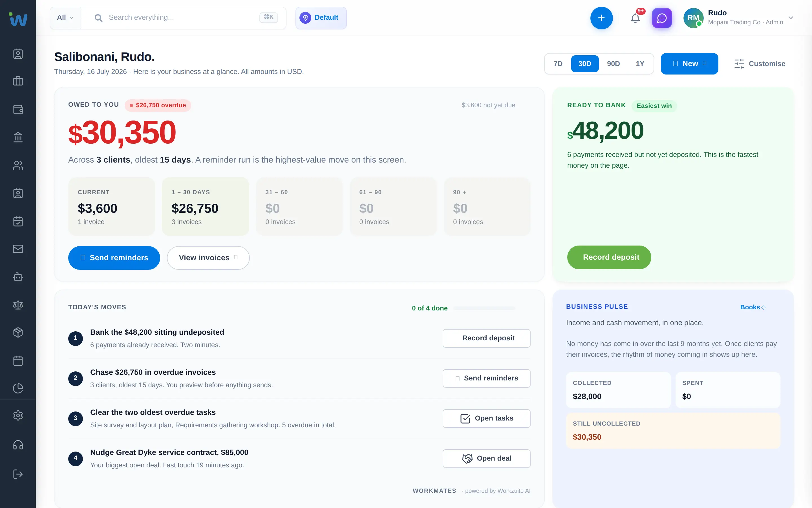Click Send reminders in Today's Moves
812x508 pixels.
coord(486,378)
